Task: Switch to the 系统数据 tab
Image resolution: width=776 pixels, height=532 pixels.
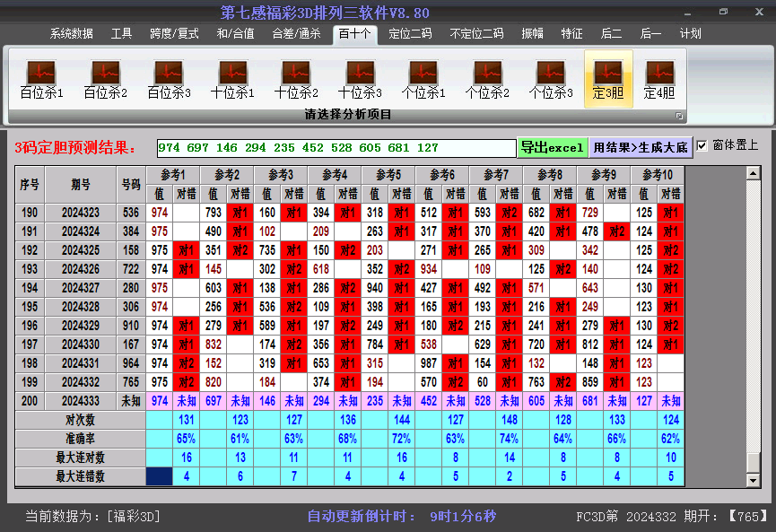Action: (x=71, y=34)
